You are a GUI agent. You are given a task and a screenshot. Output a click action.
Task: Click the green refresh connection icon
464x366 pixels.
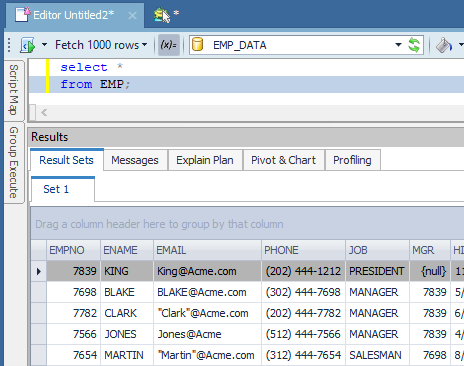[x=414, y=45]
